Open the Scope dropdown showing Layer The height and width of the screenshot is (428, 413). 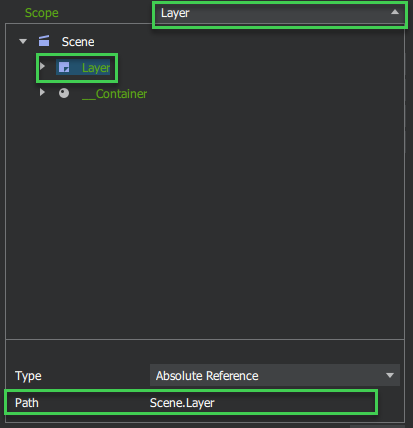pyautogui.click(x=280, y=14)
